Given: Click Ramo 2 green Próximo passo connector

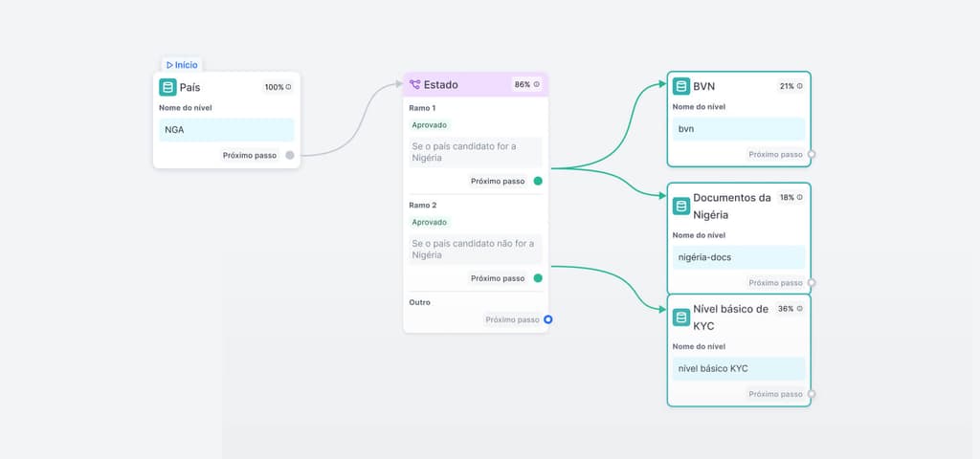Looking at the screenshot, I should 538,278.
